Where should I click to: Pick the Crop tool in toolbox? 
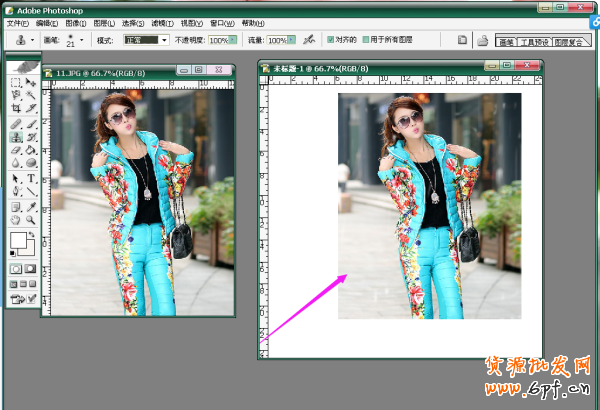click(x=16, y=108)
